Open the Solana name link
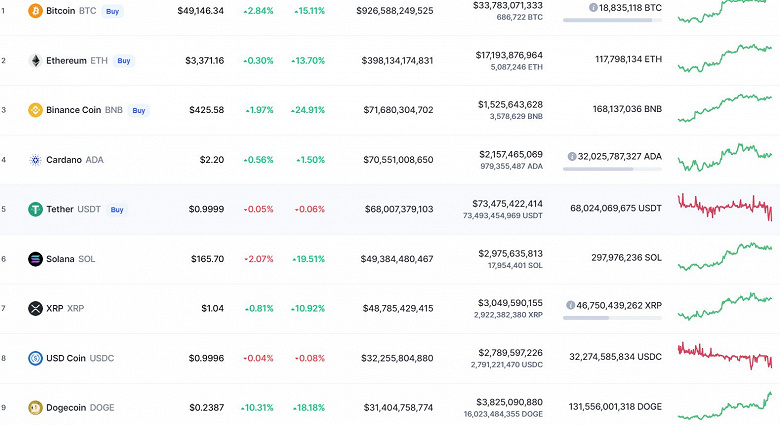The width and height of the screenshot is (780, 425). tap(62, 259)
